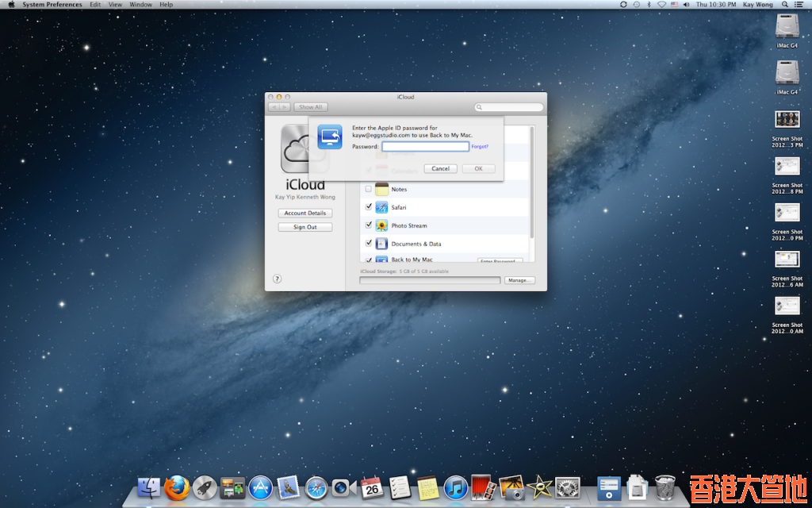Open Launchpad rocket icon in Dock

[205, 488]
